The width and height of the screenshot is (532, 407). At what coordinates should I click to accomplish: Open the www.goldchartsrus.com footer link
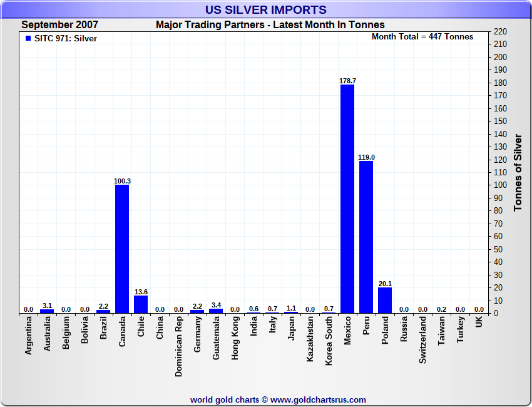(318, 400)
